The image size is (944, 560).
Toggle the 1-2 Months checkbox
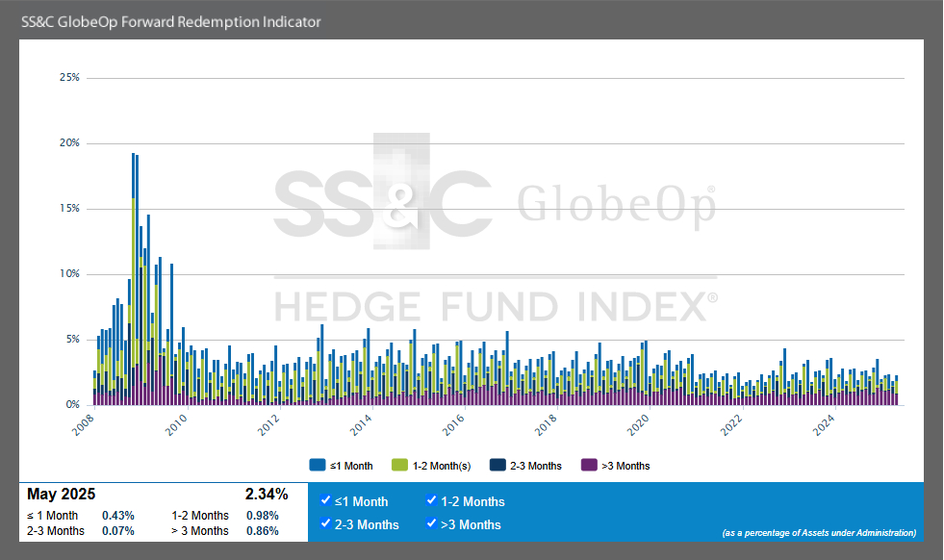coord(431,501)
